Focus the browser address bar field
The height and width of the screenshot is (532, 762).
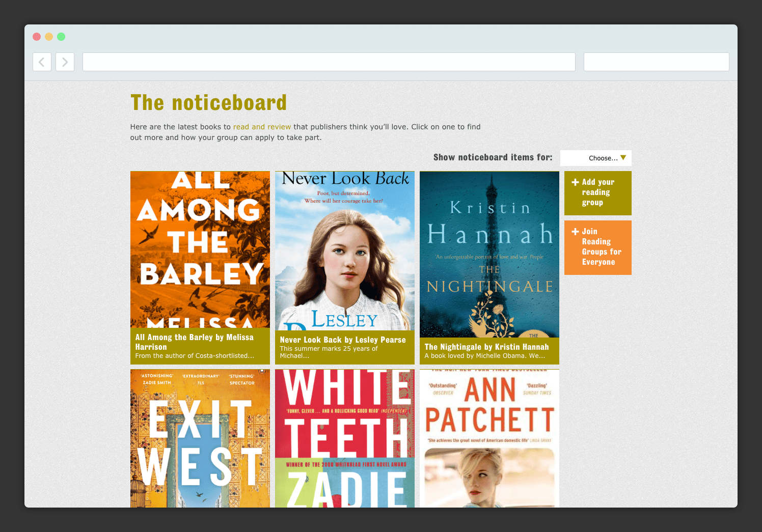[329, 62]
